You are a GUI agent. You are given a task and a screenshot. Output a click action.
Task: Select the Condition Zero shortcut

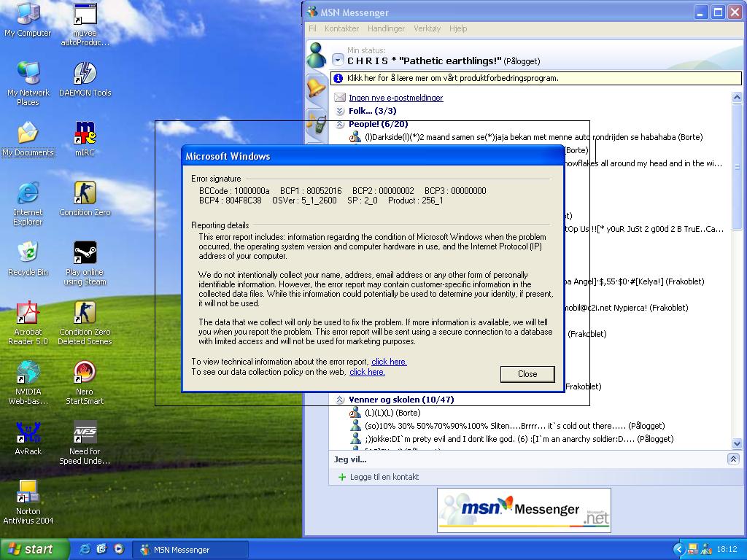click(x=85, y=199)
